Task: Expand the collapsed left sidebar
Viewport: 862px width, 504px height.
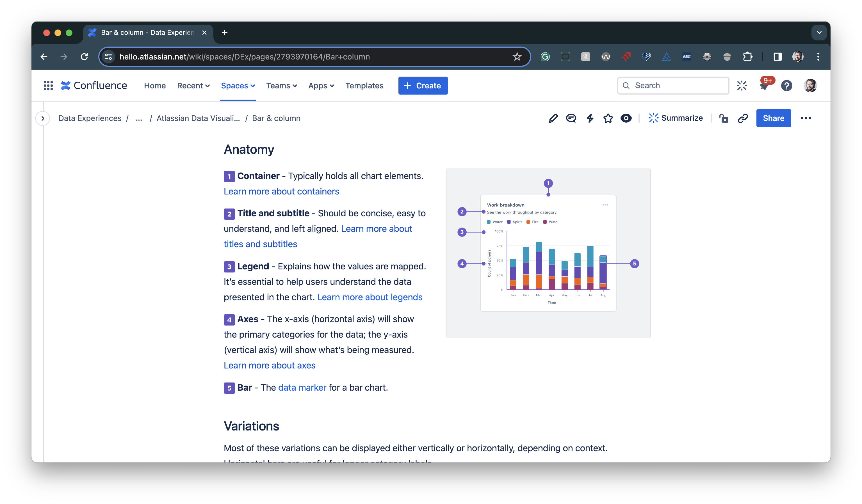Action: [43, 118]
